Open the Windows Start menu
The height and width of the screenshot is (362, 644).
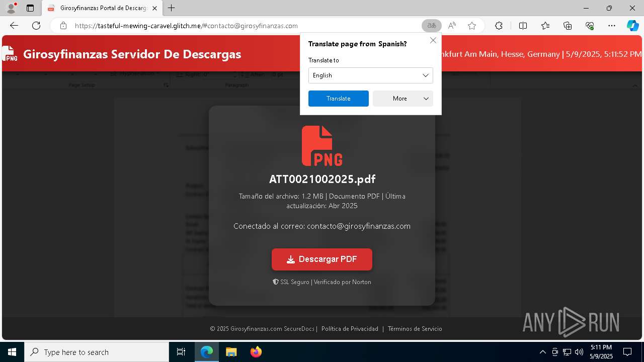(x=12, y=352)
